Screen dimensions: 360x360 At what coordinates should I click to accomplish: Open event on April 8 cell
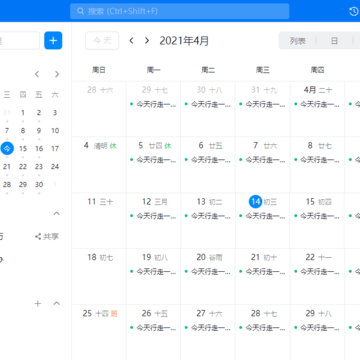tap(317, 160)
